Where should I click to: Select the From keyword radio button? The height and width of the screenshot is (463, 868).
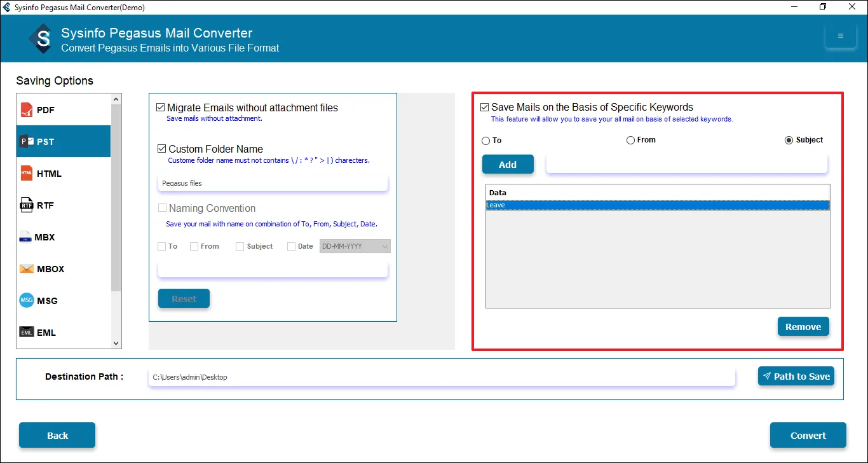coord(630,140)
